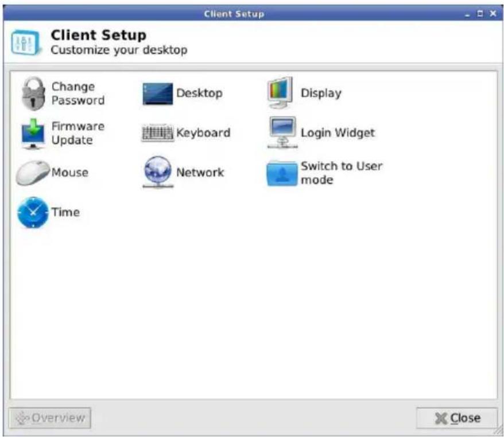Viewport: 504px width, 437px height.
Task: Maximize the Client Setup window
Action: (x=480, y=14)
